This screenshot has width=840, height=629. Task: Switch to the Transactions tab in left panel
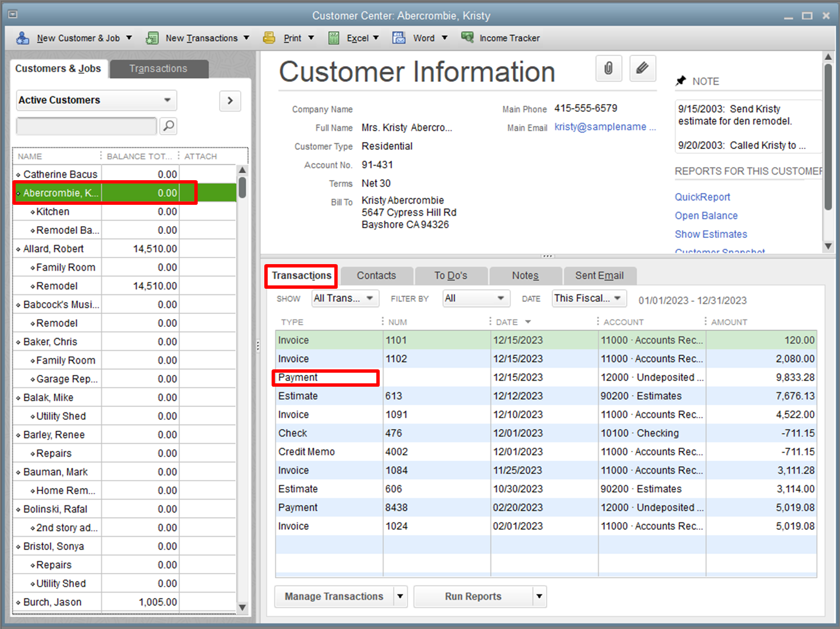(x=158, y=68)
